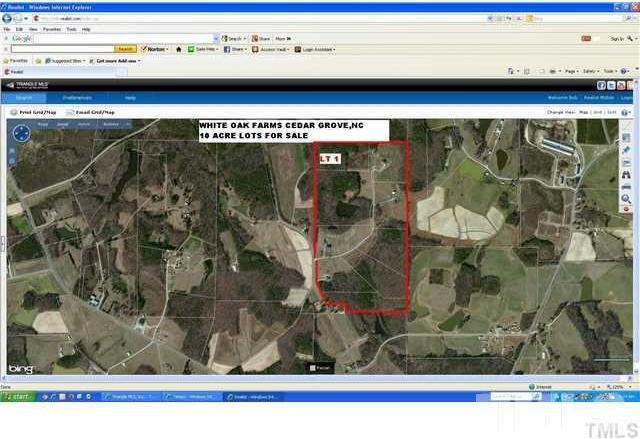Open the Login Assistant dropdown
This screenshot has height=439, width=640.
click(x=315, y=49)
